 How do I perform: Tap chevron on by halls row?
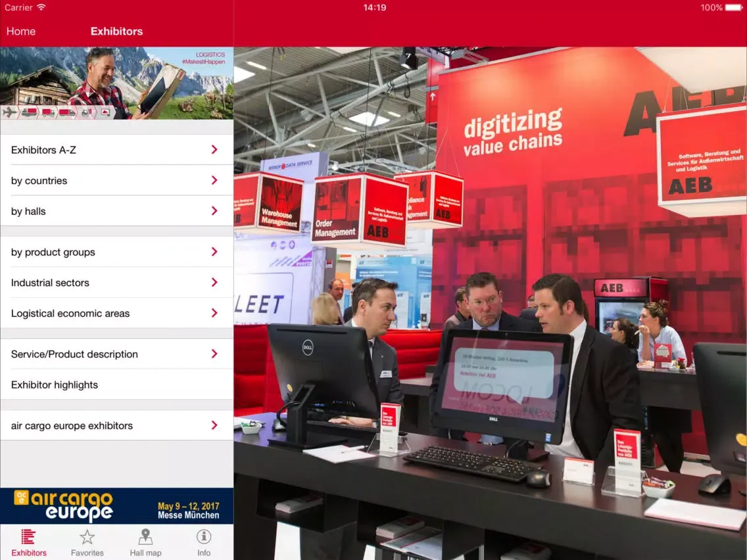(214, 210)
